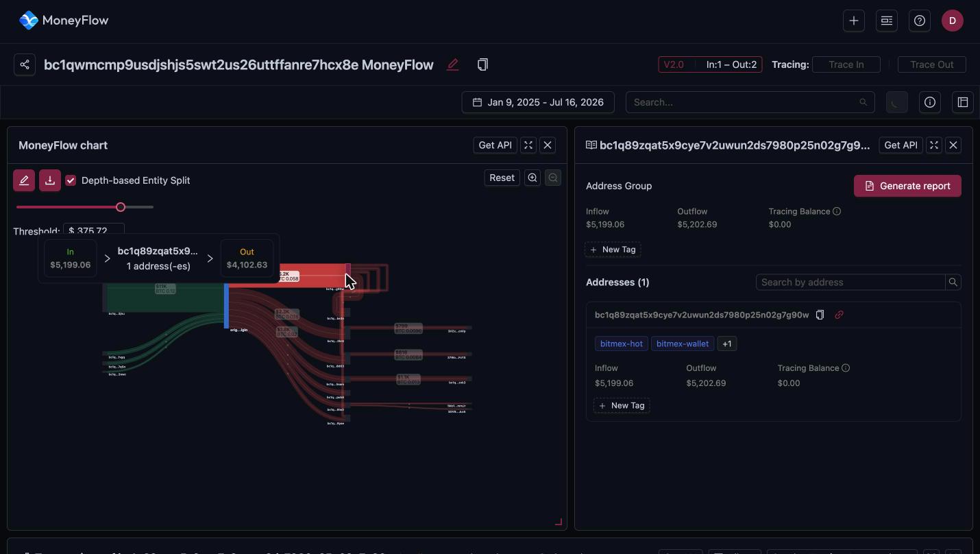Click the Trace Out button
Viewport: 980px width, 554px height.
tap(931, 64)
